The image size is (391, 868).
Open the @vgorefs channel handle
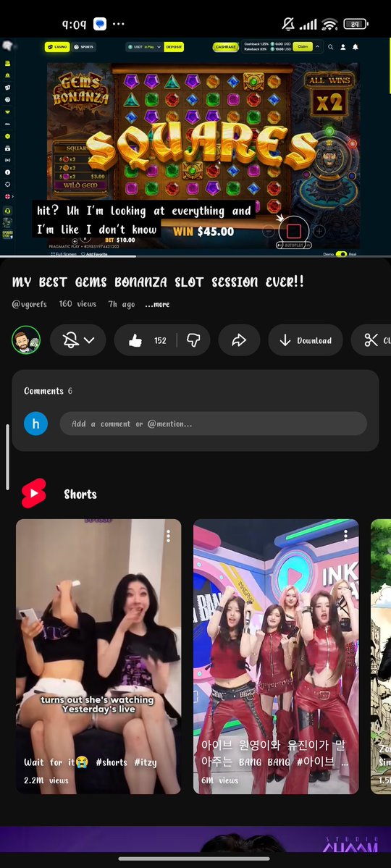click(30, 304)
